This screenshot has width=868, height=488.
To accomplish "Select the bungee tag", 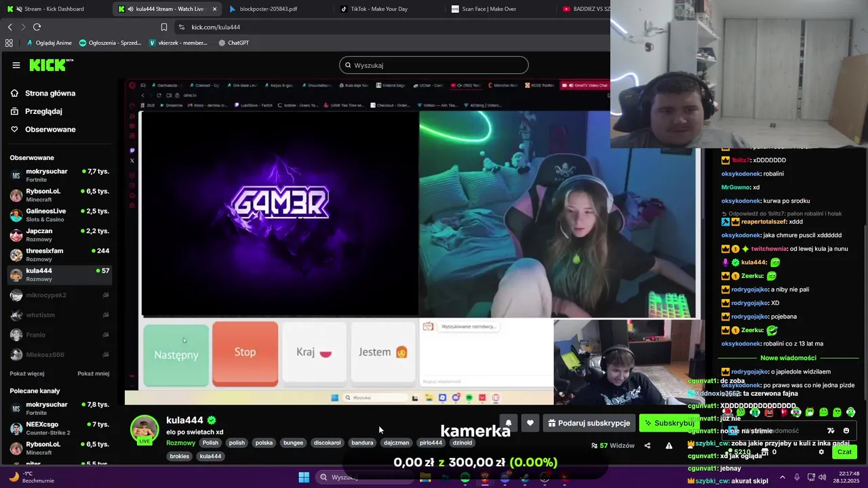I will tap(293, 443).
